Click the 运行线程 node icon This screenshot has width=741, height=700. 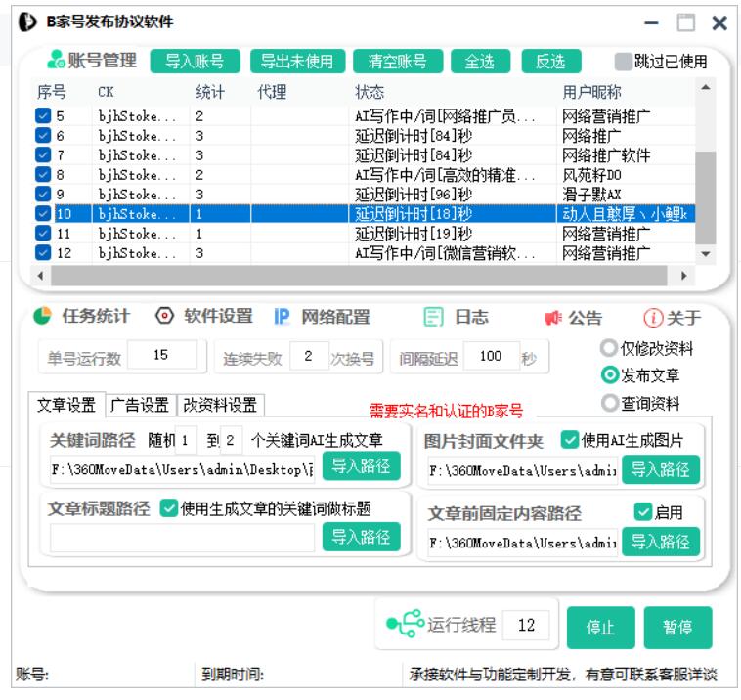tap(404, 626)
